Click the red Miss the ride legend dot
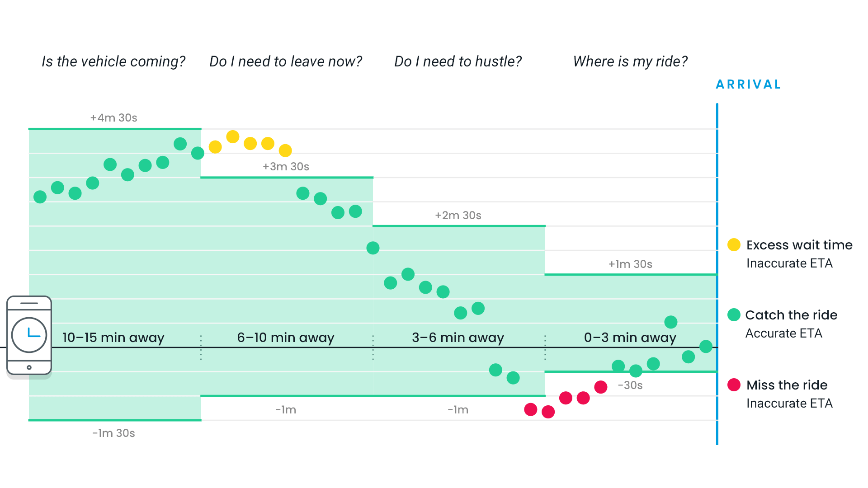The width and height of the screenshot is (868, 488). pyautogui.click(x=734, y=385)
